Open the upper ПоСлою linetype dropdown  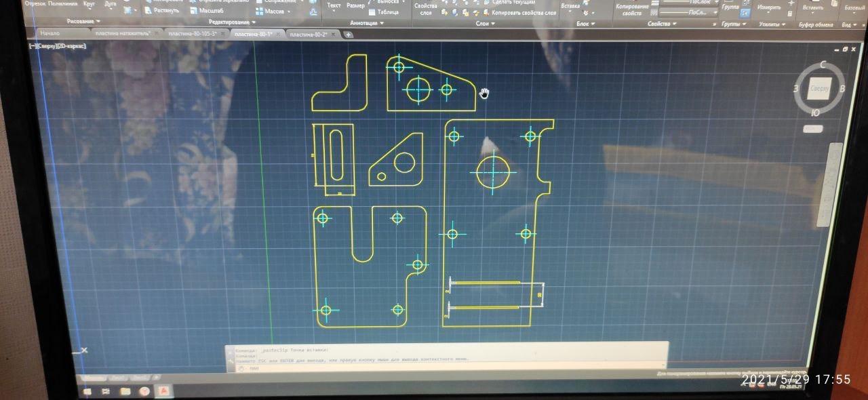pyautogui.click(x=715, y=2)
